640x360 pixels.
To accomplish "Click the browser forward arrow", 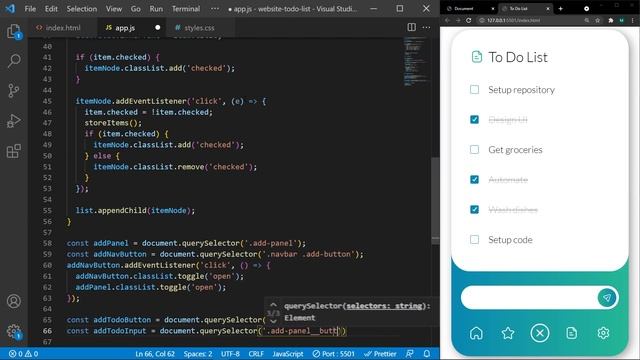I will click(458, 20).
